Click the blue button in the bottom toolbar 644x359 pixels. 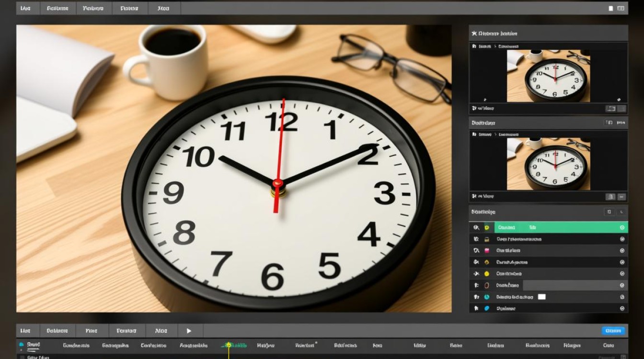613,331
